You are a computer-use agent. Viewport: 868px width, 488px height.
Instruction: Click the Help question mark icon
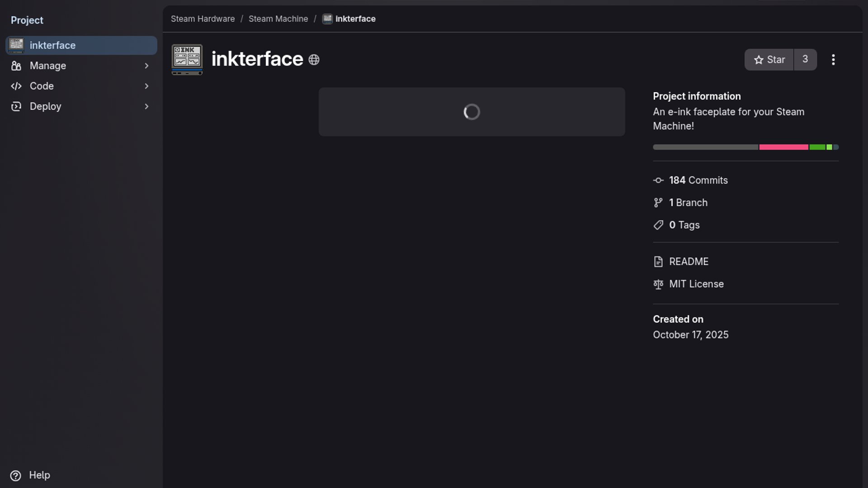coord(15,476)
